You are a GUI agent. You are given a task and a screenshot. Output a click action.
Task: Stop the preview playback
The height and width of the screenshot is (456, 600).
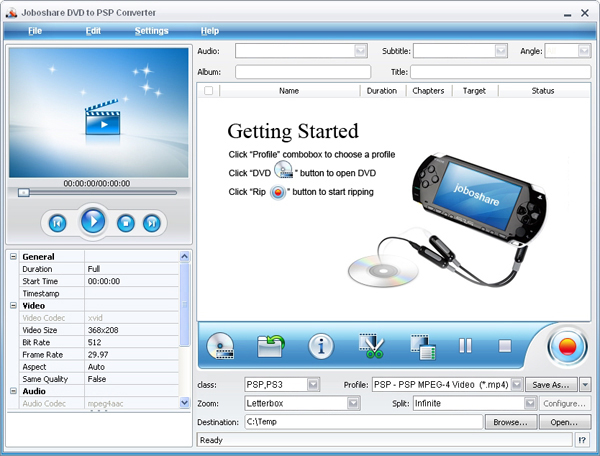pyautogui.click(x=126, y=223)
